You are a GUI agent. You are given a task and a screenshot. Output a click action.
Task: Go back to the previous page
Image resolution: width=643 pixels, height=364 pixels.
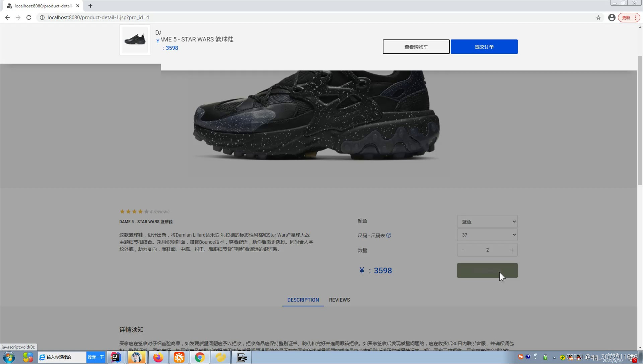[7, 17]
